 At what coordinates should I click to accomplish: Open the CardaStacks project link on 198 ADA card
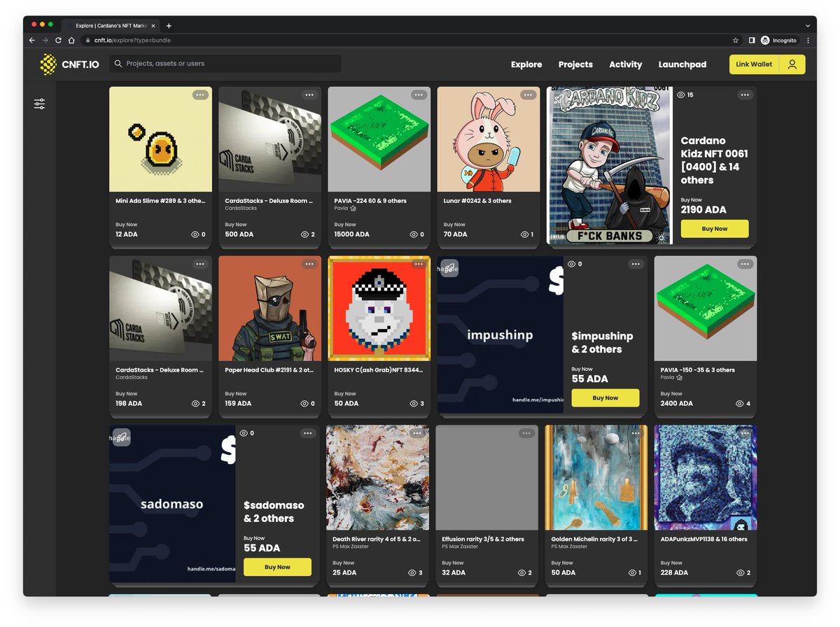pyautogui.click(x=132, y=377)
